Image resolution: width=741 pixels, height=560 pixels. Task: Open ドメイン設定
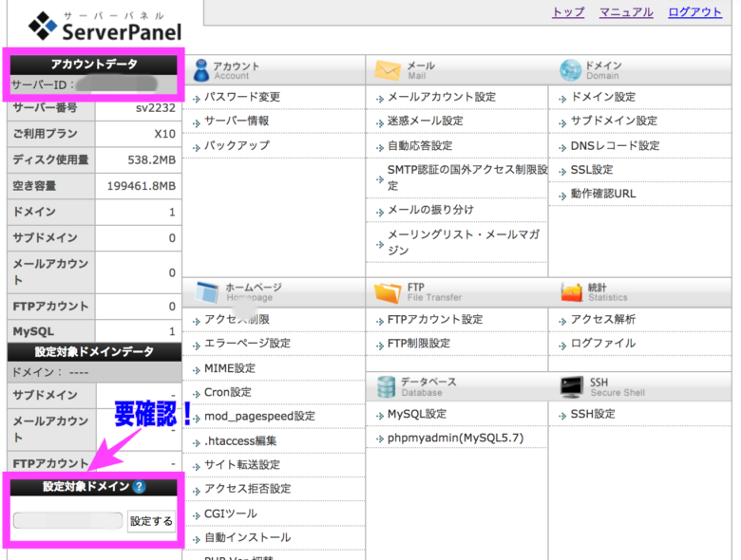click(x=603, y=97)
